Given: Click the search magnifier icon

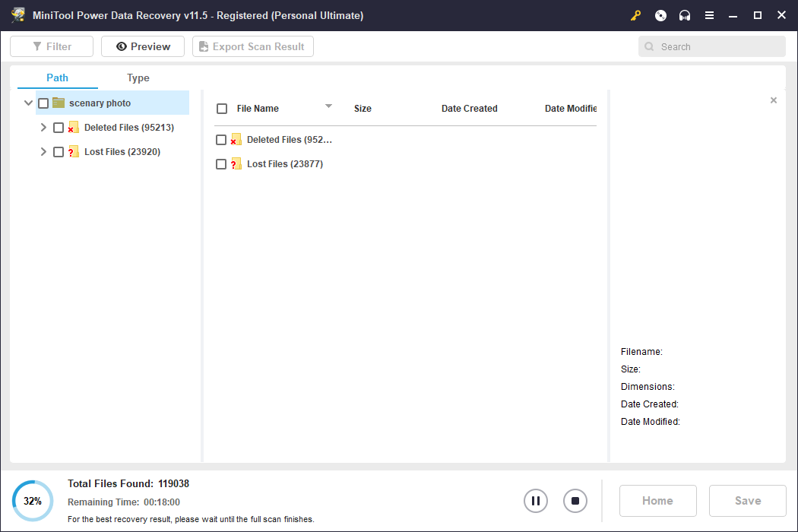Looking at the screenshot, I should tap(649, 47).
